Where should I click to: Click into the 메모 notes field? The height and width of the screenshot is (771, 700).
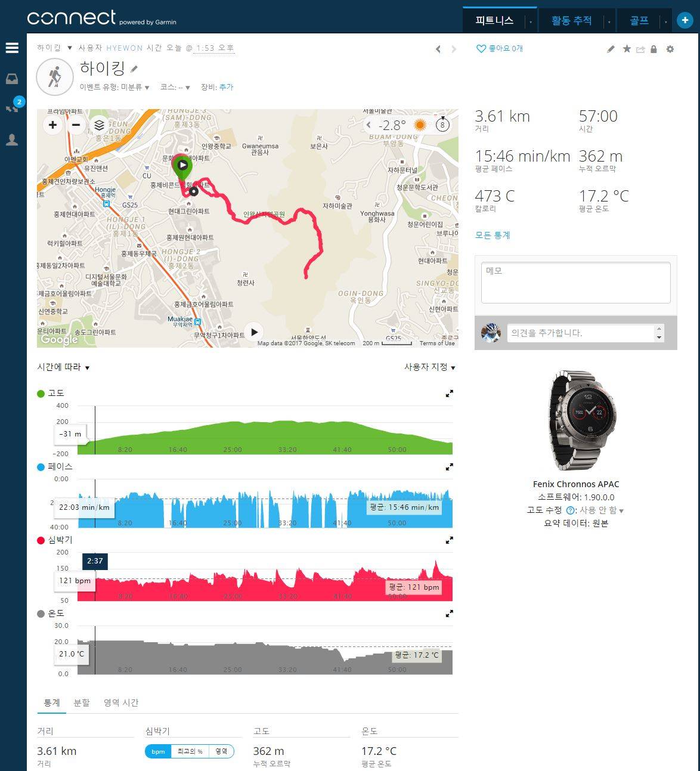(x=575, y=283)
